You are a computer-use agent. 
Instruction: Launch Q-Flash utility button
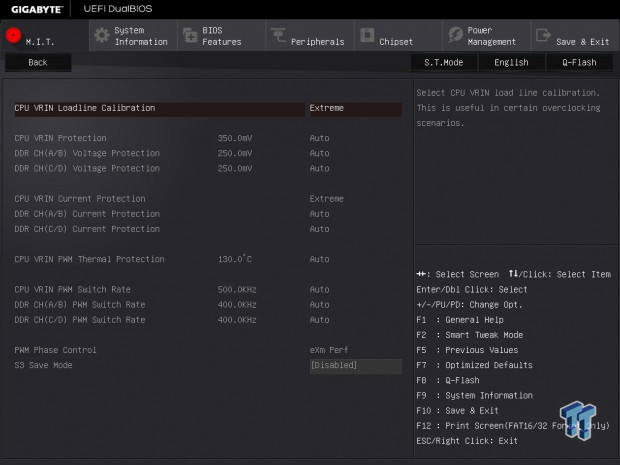click(579, 62)
